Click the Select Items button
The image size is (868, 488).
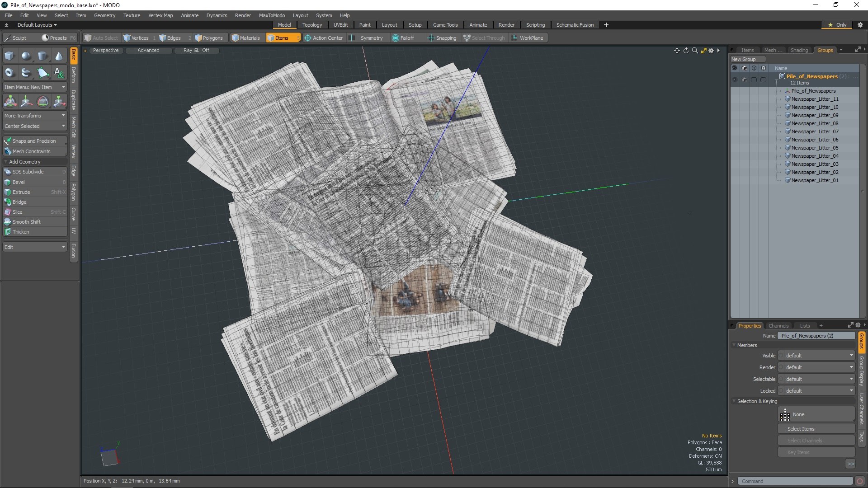point(816,429)
